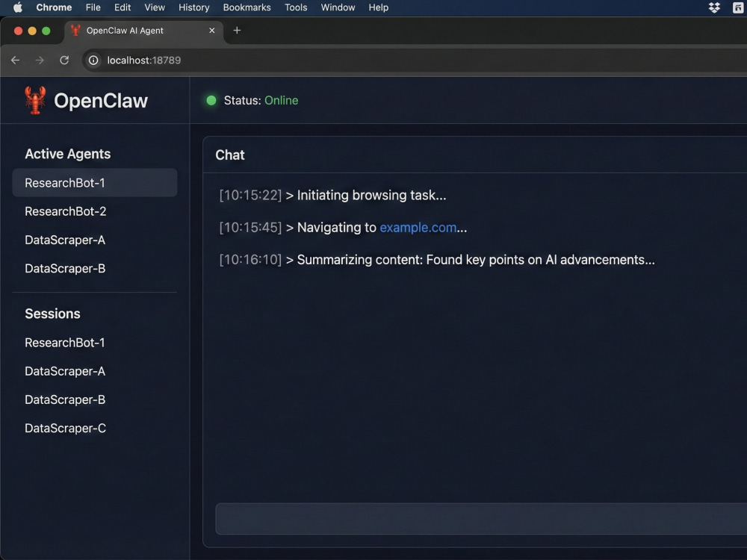Click the OpenClaw lobster logo icon
The image size is (747, 560).
[35, 101]
